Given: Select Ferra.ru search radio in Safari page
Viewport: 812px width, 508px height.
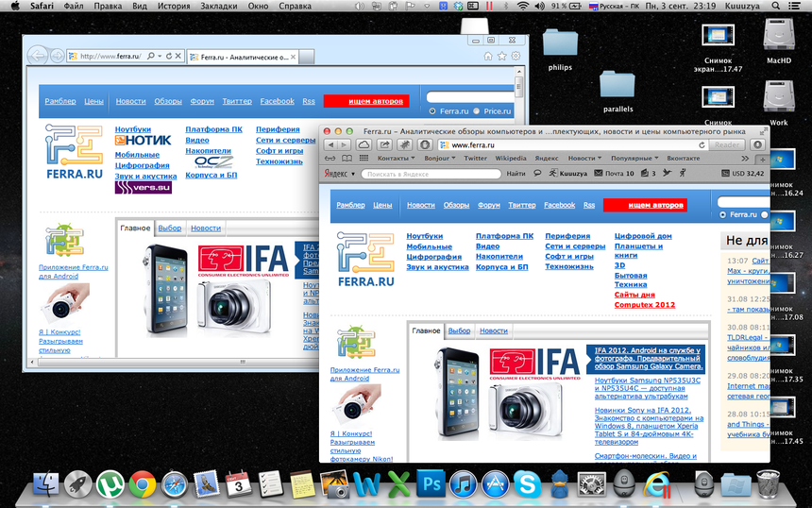Looking at the screenshot, I should (x=723, y=215).
